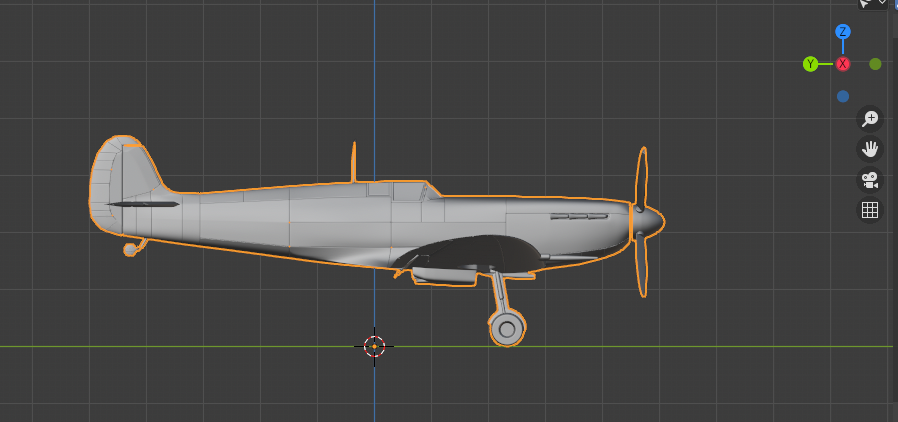Click the dark blue negative Z gizmo dot
Viewport: 898px width, 422px height.
point(842,96)
